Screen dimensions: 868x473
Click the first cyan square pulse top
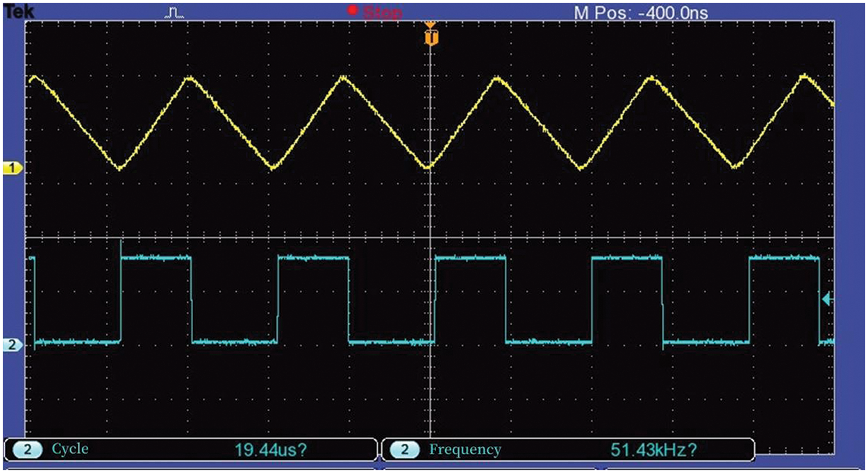click(156, 258)
